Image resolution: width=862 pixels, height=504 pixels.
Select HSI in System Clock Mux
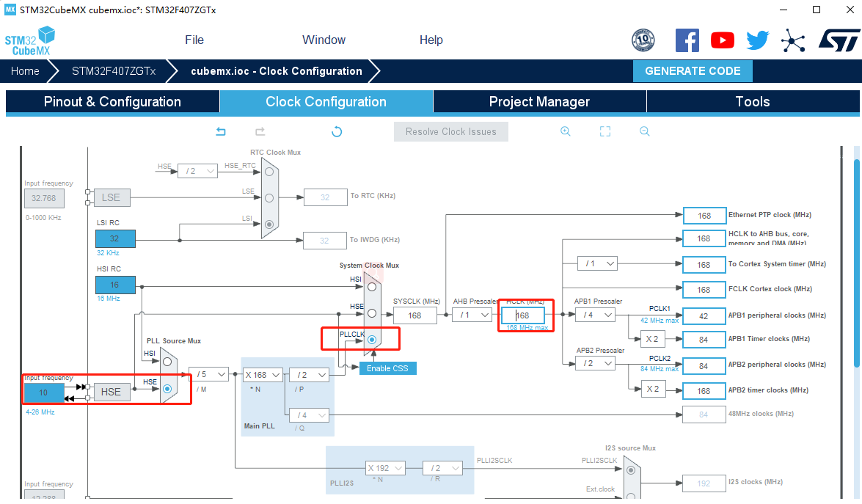pos(372,287)
